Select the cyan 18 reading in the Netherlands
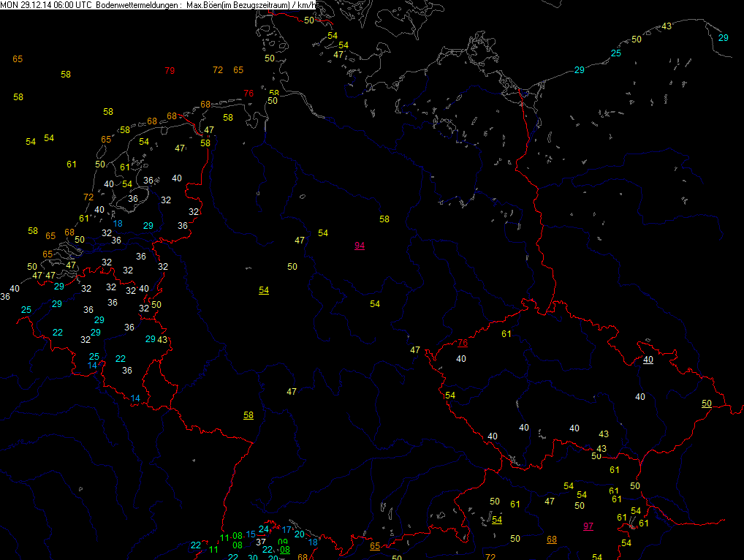This screenshot has height=560, width=744. (x=118, y=224)
